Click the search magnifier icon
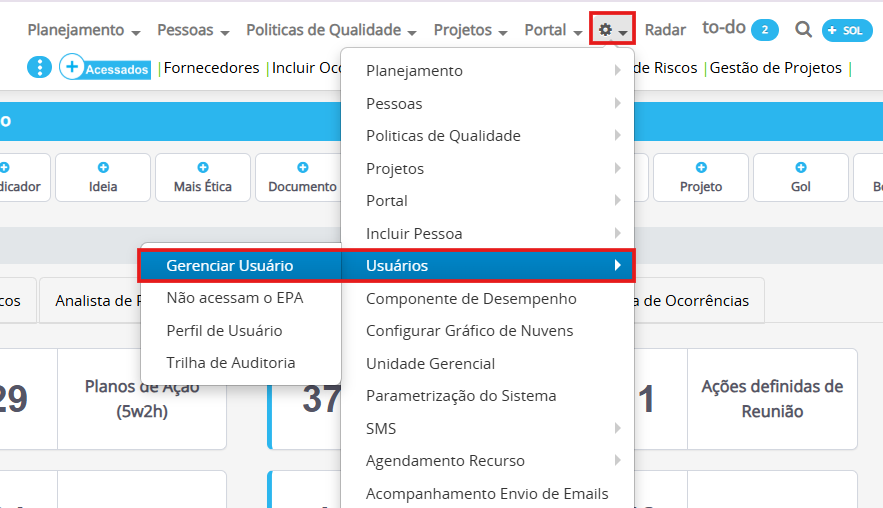Viewport: 883px width, 508px height. (804, 29)
